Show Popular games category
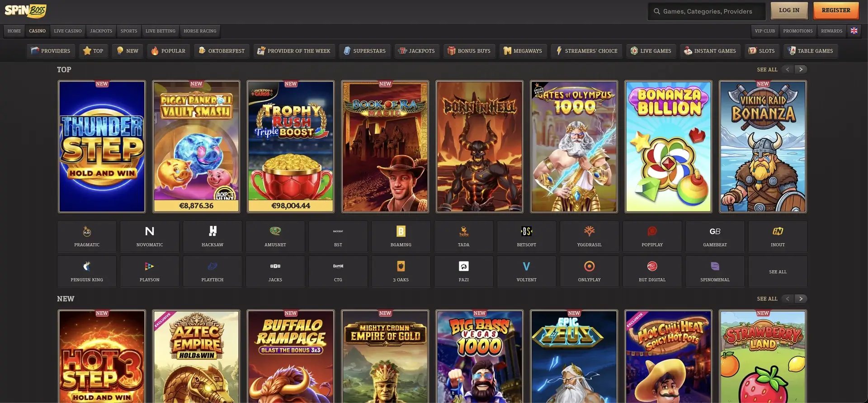 (168, 51)
